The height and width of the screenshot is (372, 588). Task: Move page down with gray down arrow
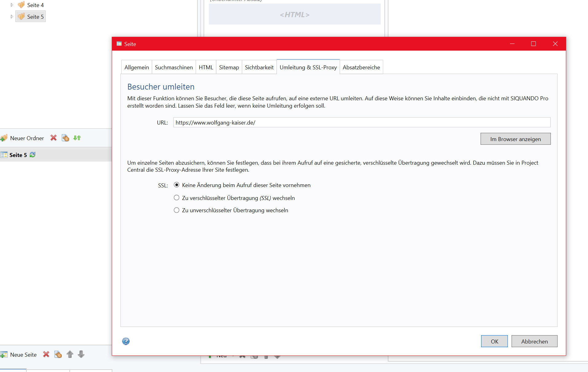click(81, 355)
